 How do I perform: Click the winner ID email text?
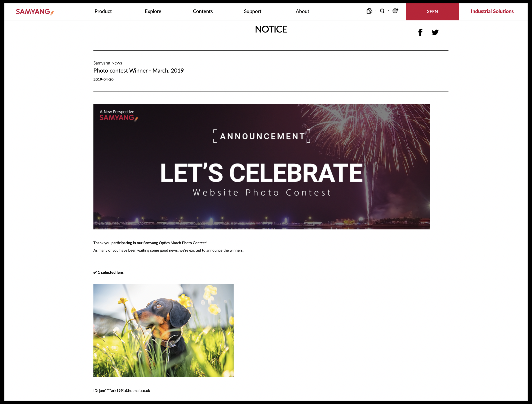tap(122, 391)
